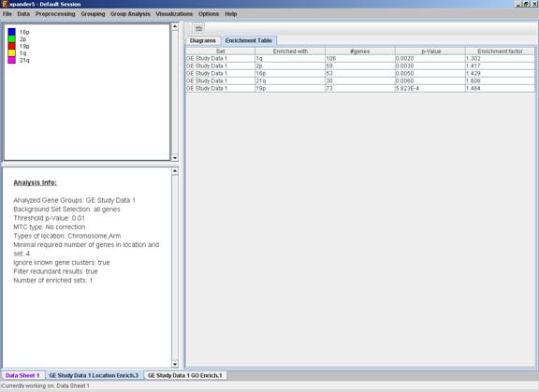
Task: Sort table by p-Value column header
Action: (430, 51)
